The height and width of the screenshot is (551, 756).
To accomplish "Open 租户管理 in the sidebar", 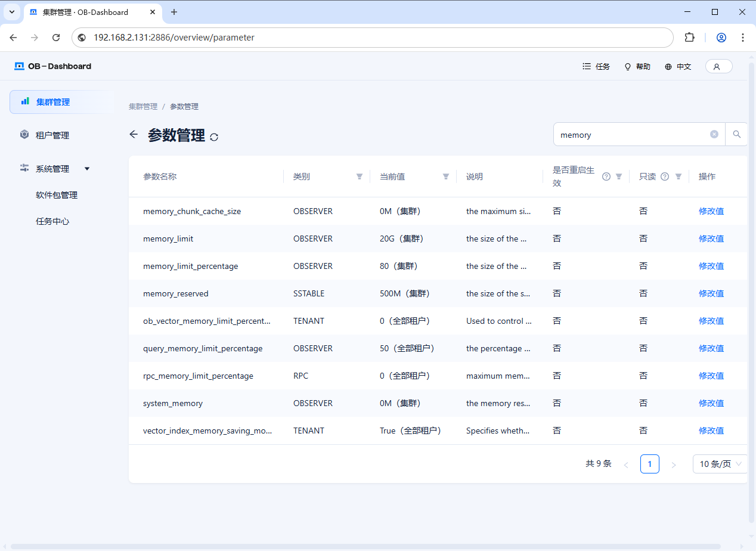I will coord(52,135).
